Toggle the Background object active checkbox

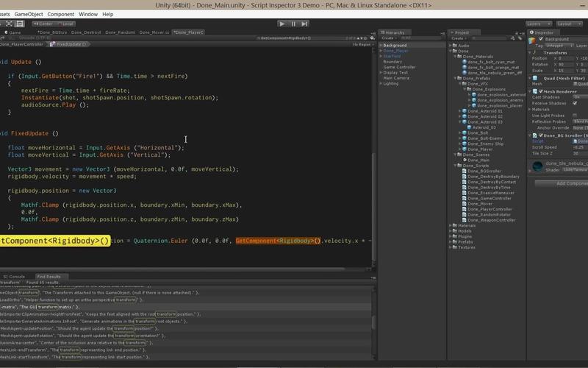(x=540, y=39)
